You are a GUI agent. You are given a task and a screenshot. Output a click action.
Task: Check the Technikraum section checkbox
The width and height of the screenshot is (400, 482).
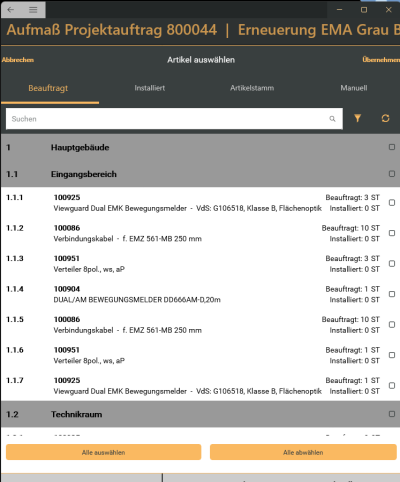tap(392, 414)
